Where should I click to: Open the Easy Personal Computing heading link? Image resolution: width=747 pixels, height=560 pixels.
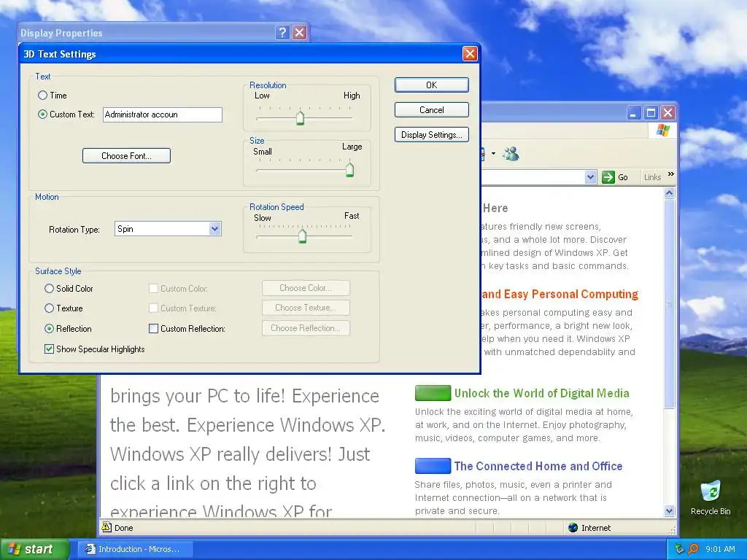point(560,295)
